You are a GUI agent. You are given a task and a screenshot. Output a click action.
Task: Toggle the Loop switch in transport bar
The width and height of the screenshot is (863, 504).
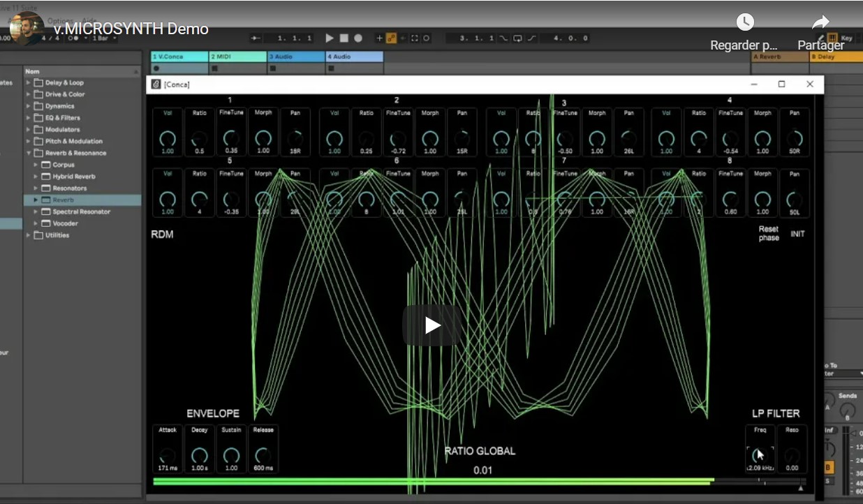point(517,38)
